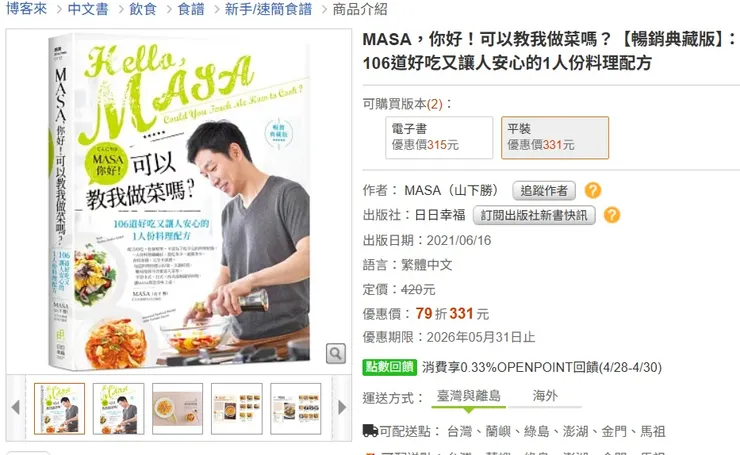
Task: Click the left arrow of the thumbnail carousel
Action: pyautogui.click(x=16, y=407)
